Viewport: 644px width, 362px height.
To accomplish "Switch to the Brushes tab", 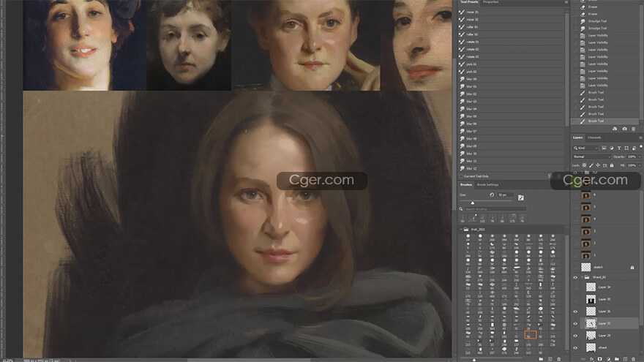I will tap(466, 185).
